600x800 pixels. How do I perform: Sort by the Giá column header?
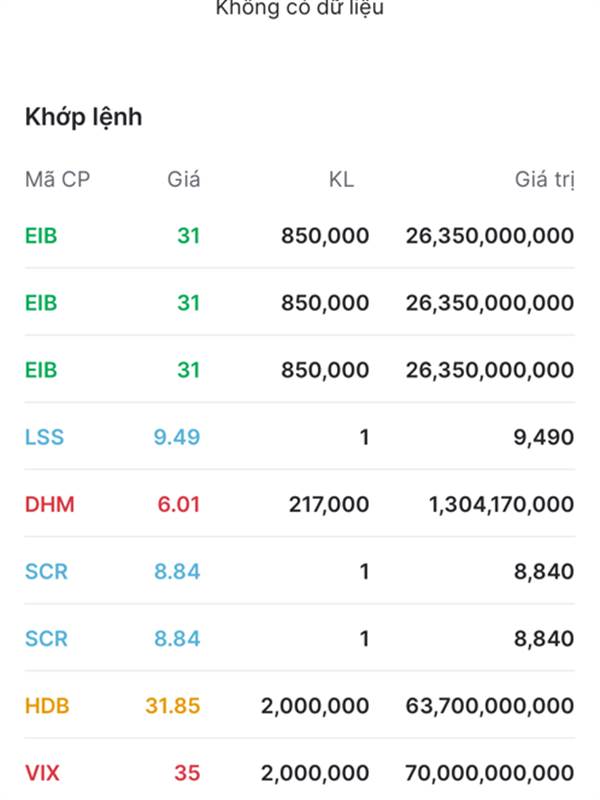[x=184, y=180]
